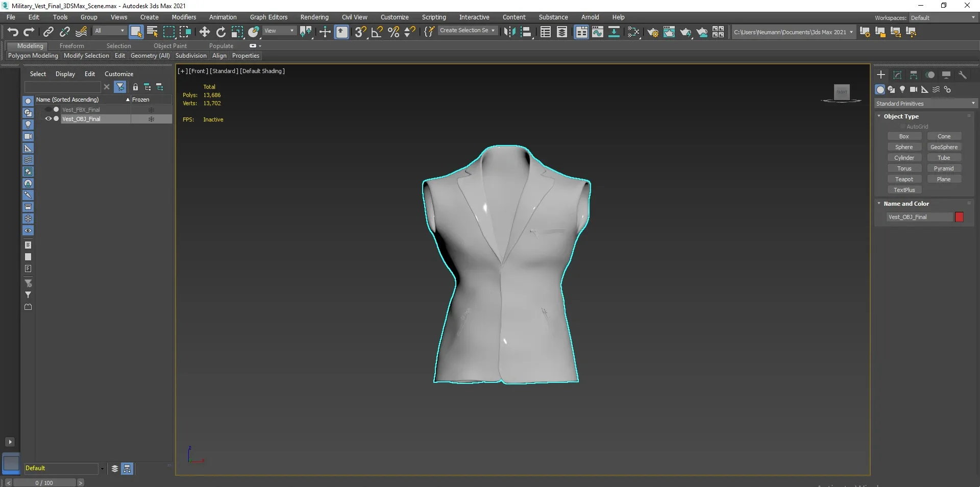Toggle the 3D Snaps button
The height and width of the screenshot is (487, 980).
pyautogui.click(x=360, y=32)
